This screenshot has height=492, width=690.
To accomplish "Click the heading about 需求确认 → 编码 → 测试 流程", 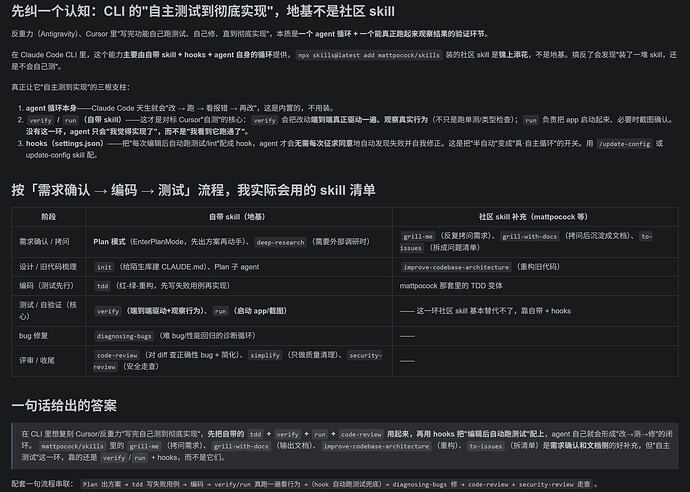I will (x=193, y=190).
